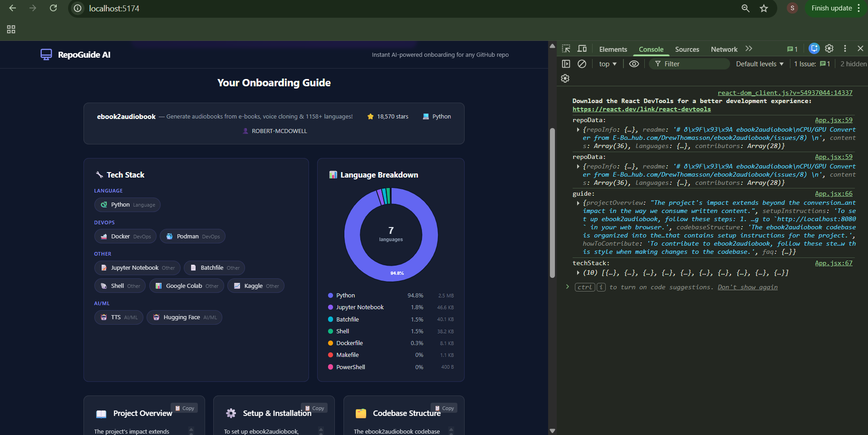The height and width of the screenshot is (435, 868).
Task: Open the DevTools more options menu
Action: (845, 49)
